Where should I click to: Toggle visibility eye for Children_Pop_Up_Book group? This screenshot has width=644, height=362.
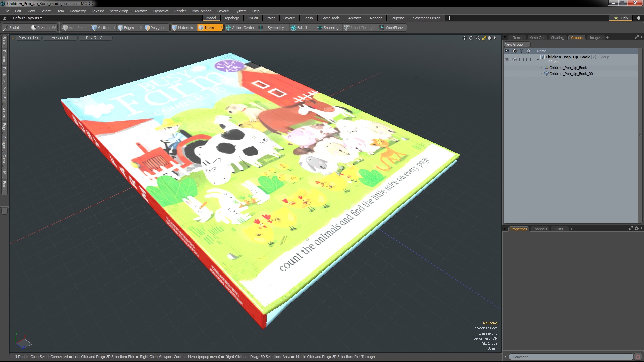click(507, 59)
